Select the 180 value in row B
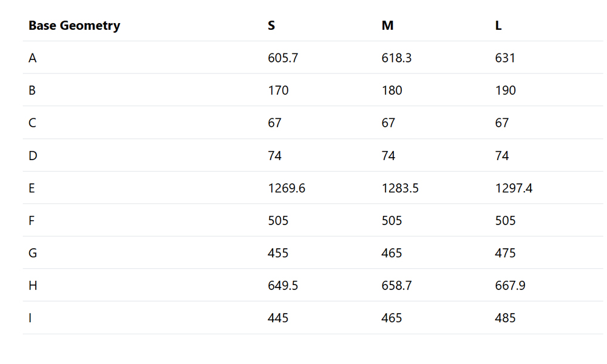607x364 pixels. [x=392, y=90]
